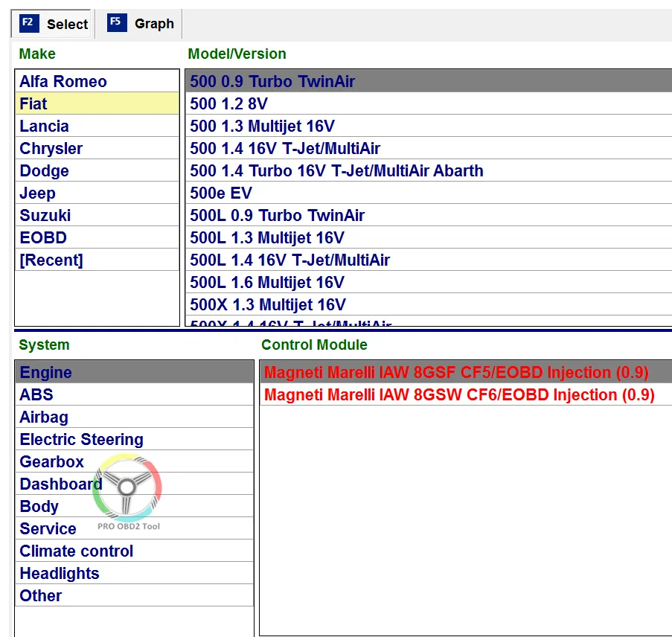Open the [Recent] entry
Image resolution: width=672 pixels, height=637 pixels.
click(97, 260)
